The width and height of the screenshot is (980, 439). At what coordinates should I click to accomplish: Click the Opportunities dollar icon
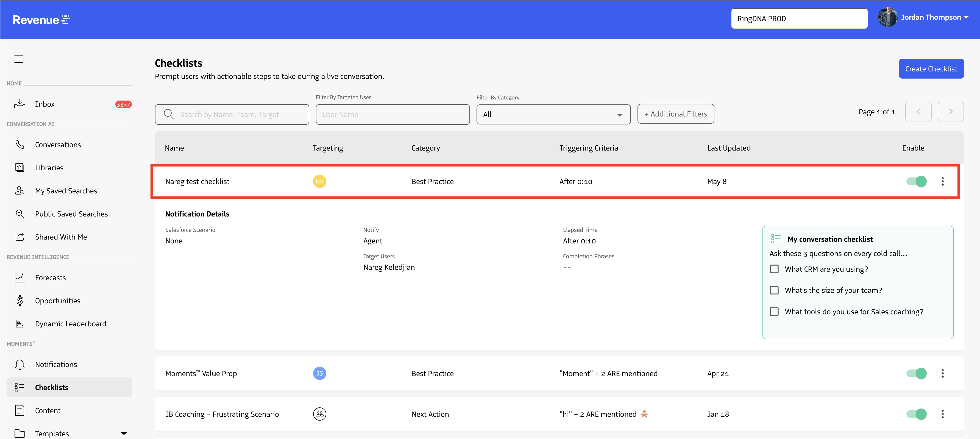tap(20, 301)
